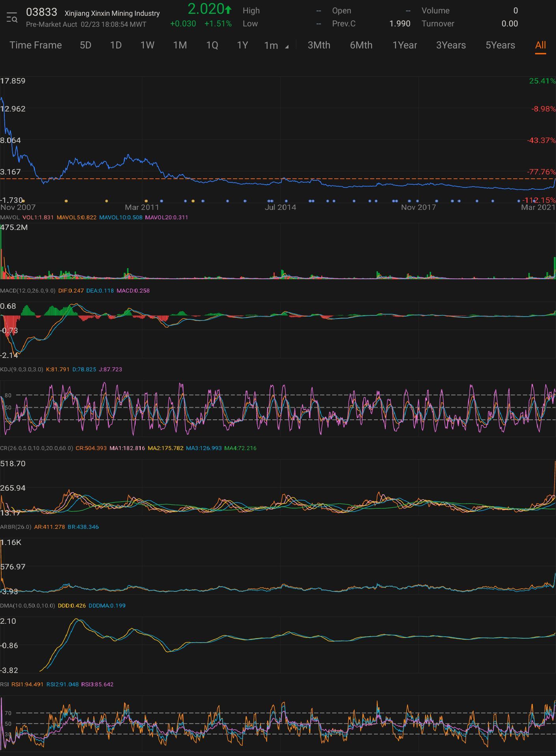Select the All range tab

click(540, 45)
